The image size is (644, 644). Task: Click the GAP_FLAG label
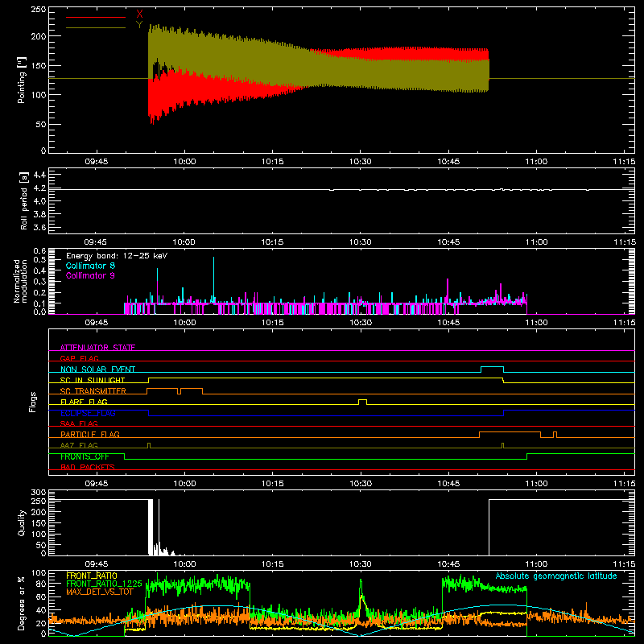click(79, 358)
